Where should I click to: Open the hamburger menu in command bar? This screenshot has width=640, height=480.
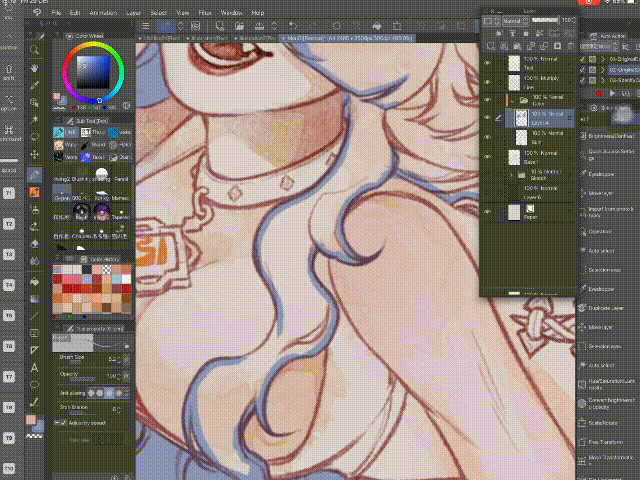pos(145,26)
